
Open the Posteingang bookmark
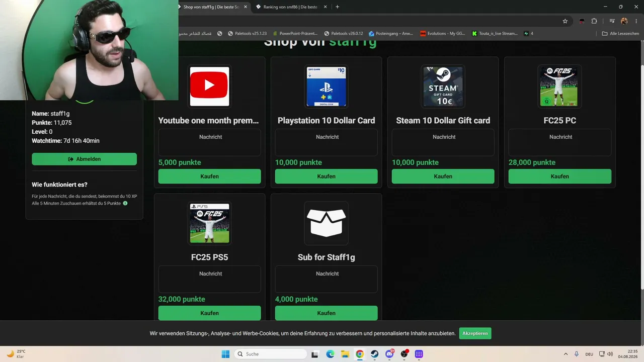[x=391, y=34]
